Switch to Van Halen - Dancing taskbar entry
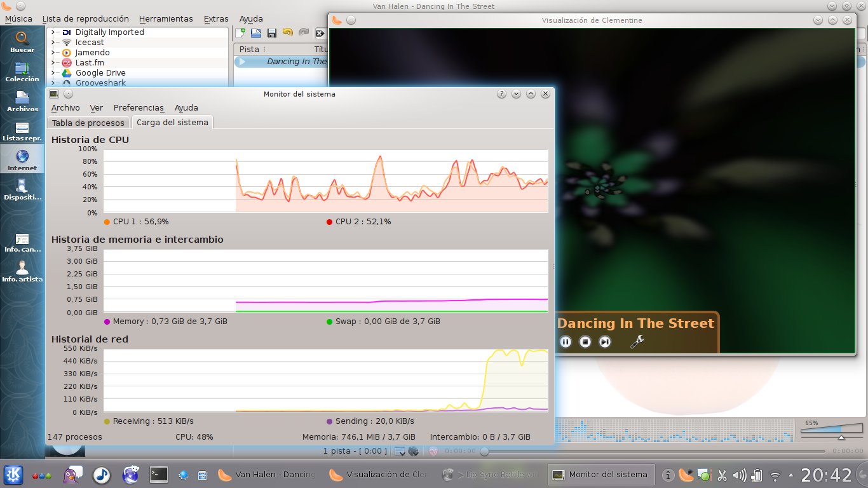This screenshot has width=868, height=488. tap(267, 474)
